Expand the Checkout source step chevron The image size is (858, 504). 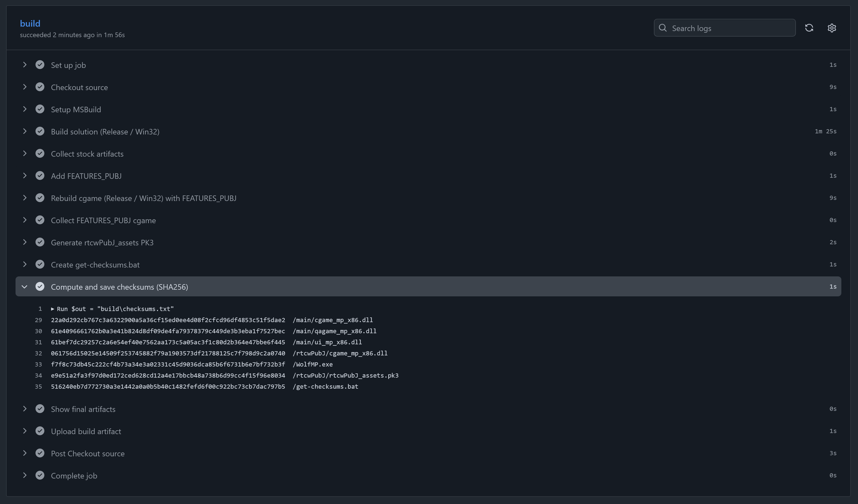tap(24, 87)
